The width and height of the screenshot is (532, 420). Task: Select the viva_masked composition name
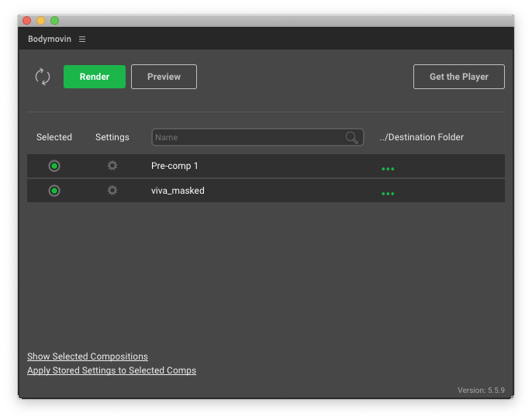[178, 191]
